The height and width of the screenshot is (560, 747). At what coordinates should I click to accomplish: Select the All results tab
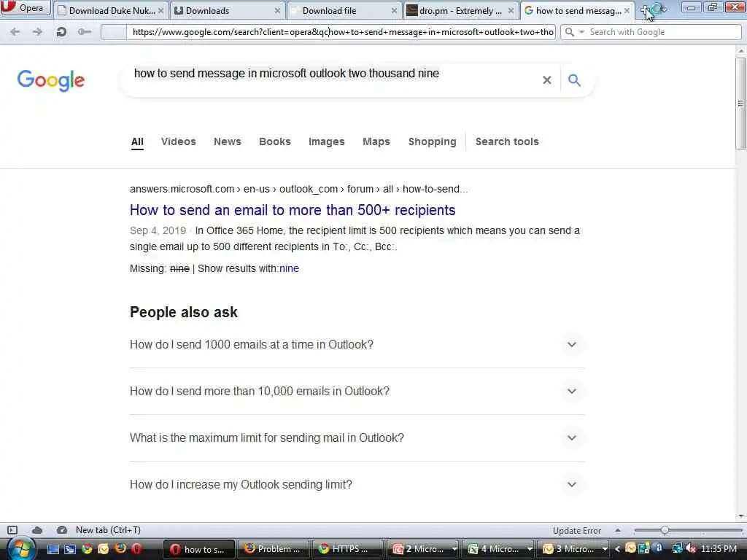137,142
